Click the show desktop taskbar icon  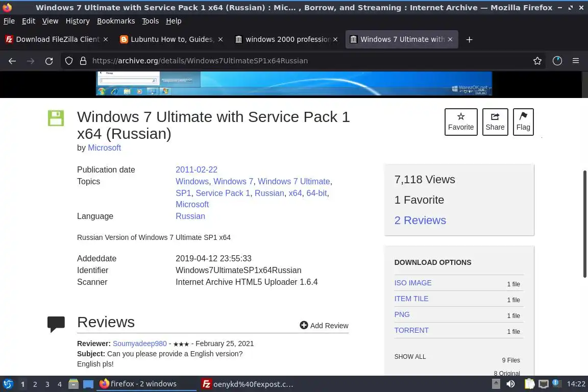pos(88,384)
